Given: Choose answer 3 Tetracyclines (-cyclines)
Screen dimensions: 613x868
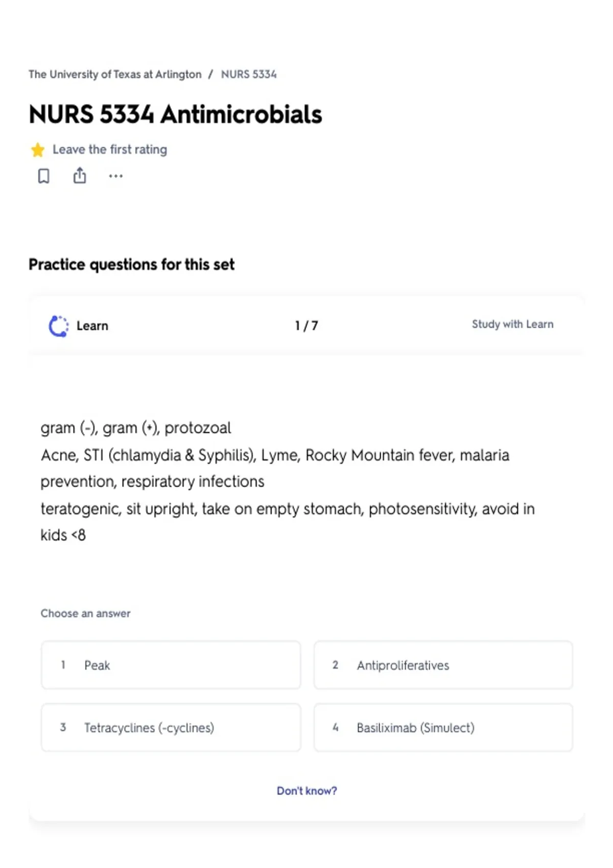Looking at the screenshot, I should coord(171,728).
